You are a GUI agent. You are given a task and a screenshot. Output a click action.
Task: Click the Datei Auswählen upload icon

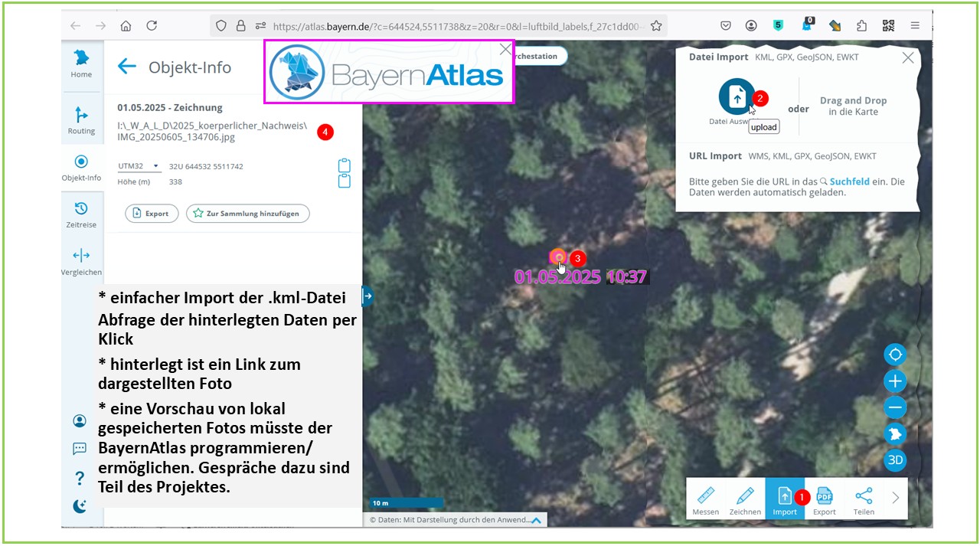(736, 96)
